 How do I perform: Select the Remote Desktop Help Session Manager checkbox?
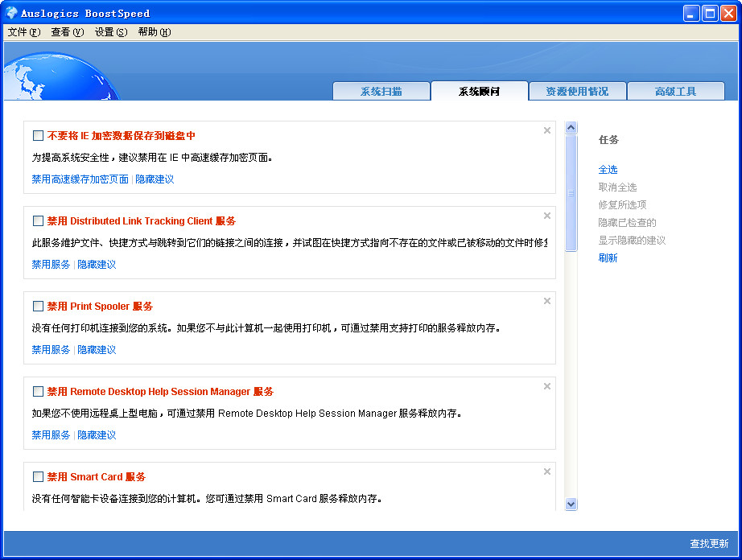click(38, 392)
